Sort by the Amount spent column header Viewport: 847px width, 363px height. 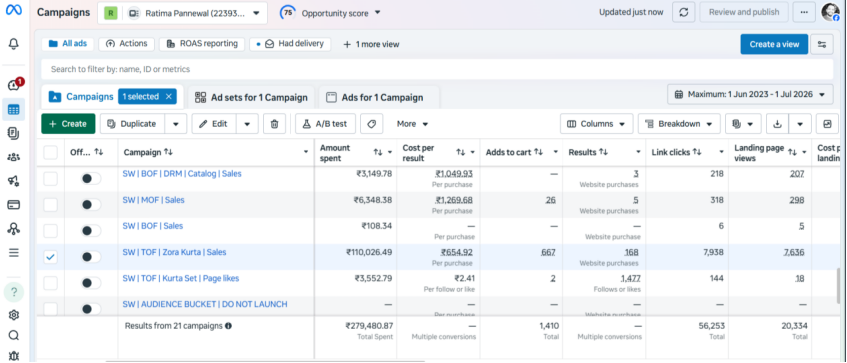click(335, 152)
